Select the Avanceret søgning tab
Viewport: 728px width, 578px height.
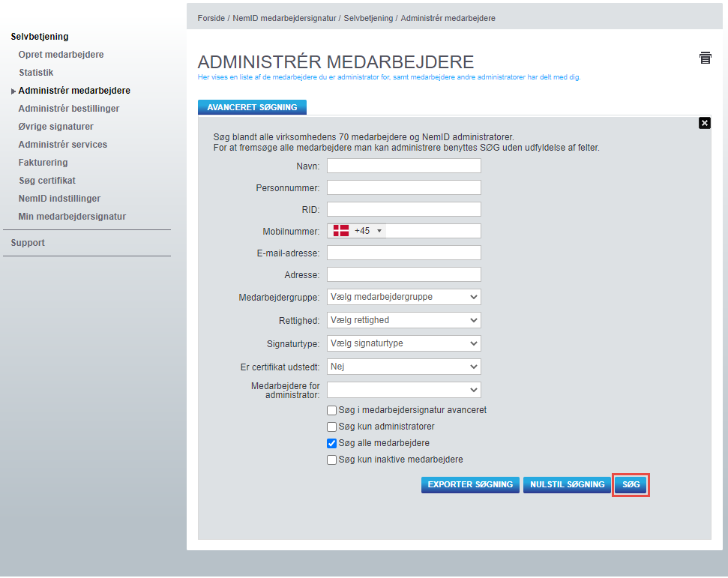pos(252,107)
